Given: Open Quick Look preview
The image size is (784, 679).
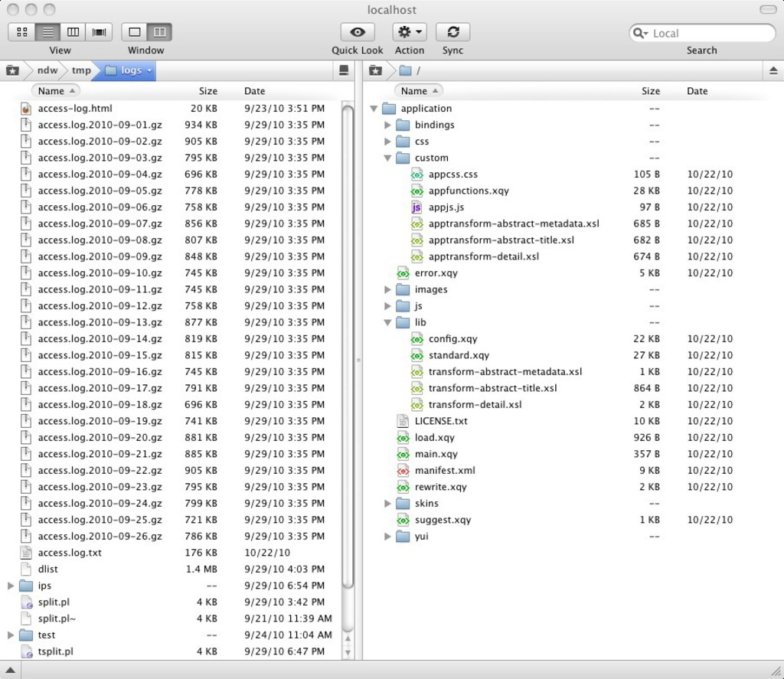Looking at the screenshot, I should 358,32.
